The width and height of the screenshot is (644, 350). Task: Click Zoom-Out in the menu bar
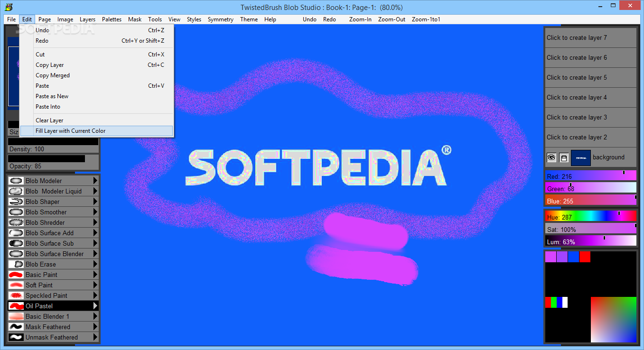click(392, 19)
